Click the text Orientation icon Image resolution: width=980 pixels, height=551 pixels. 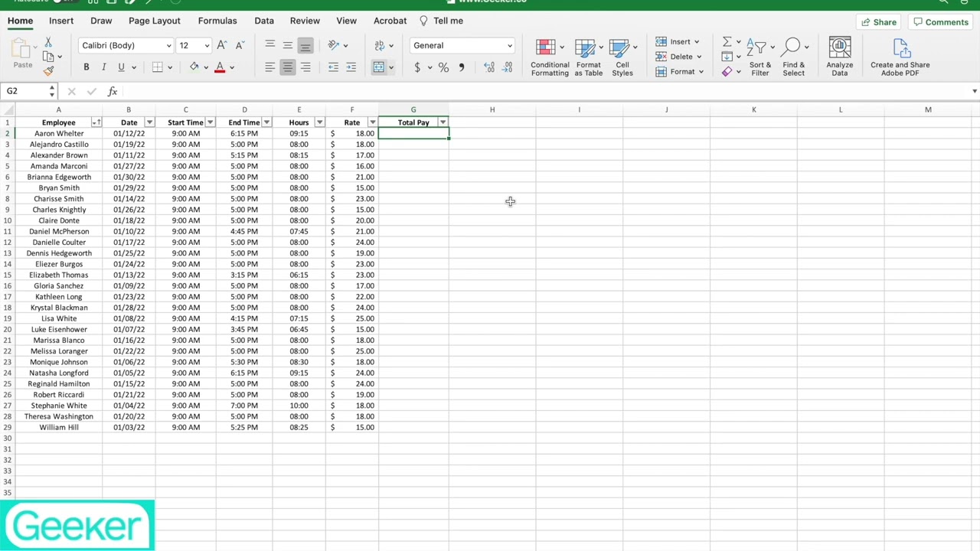coord(334,45)
